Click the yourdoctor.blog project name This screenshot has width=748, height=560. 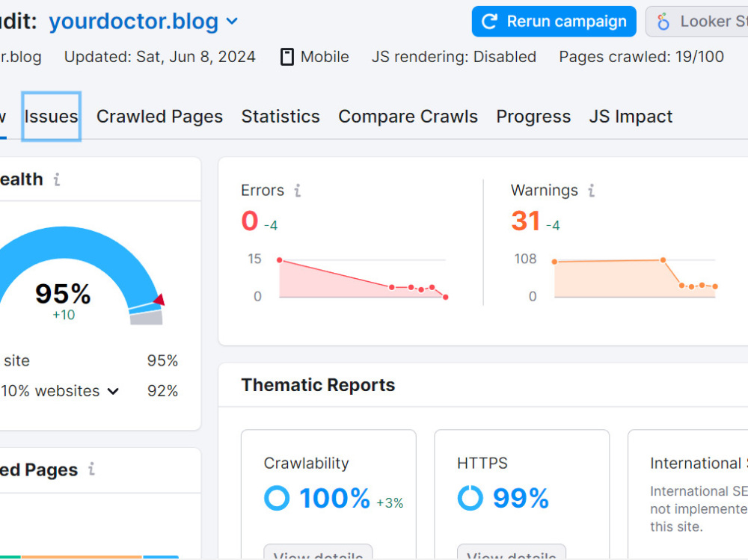tap(134, 22)
